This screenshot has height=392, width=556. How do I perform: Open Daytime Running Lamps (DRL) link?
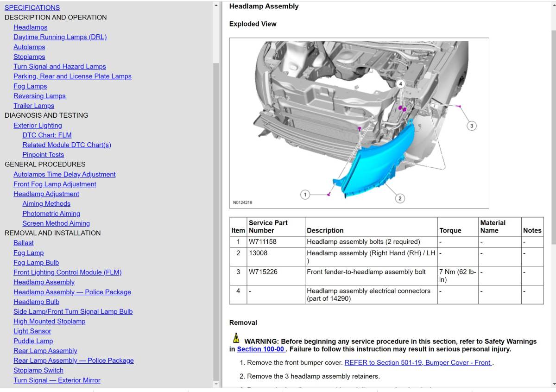click(60, 37)
